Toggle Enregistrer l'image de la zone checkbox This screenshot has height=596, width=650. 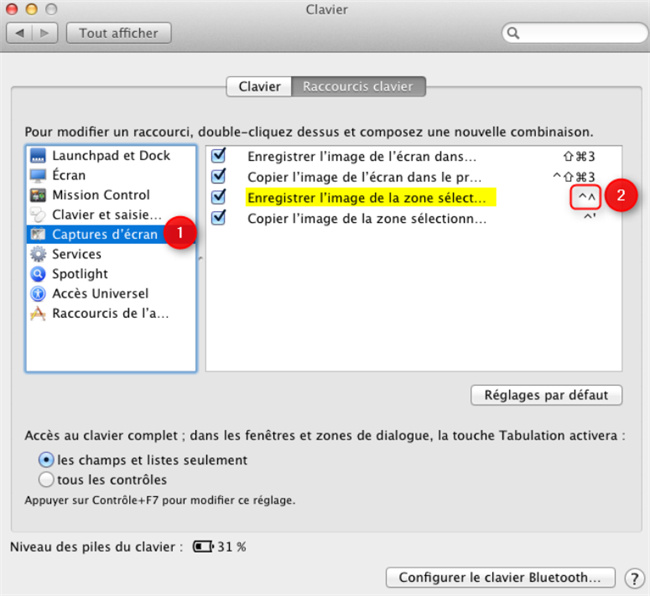click(218, 196)
